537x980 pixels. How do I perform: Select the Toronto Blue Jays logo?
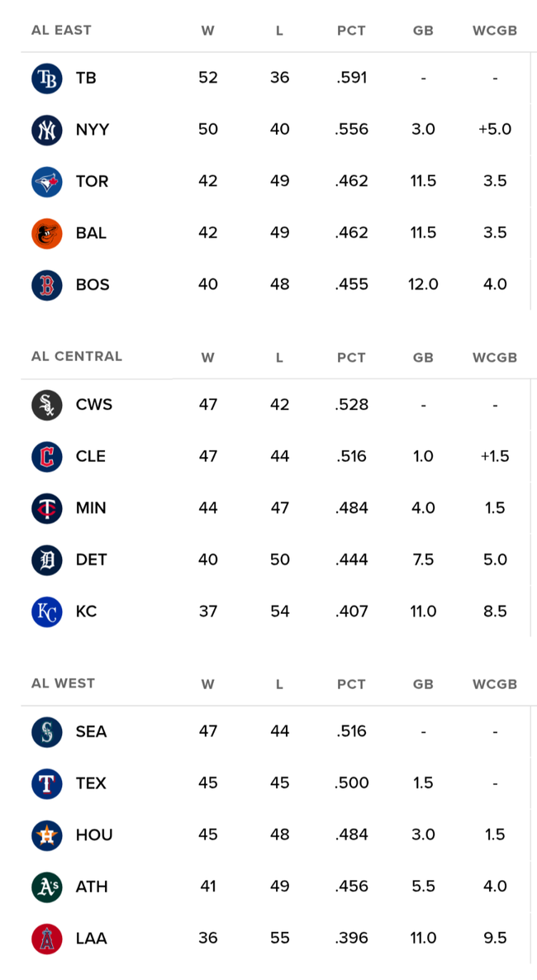pyautogui.click(x=47, y=182)
